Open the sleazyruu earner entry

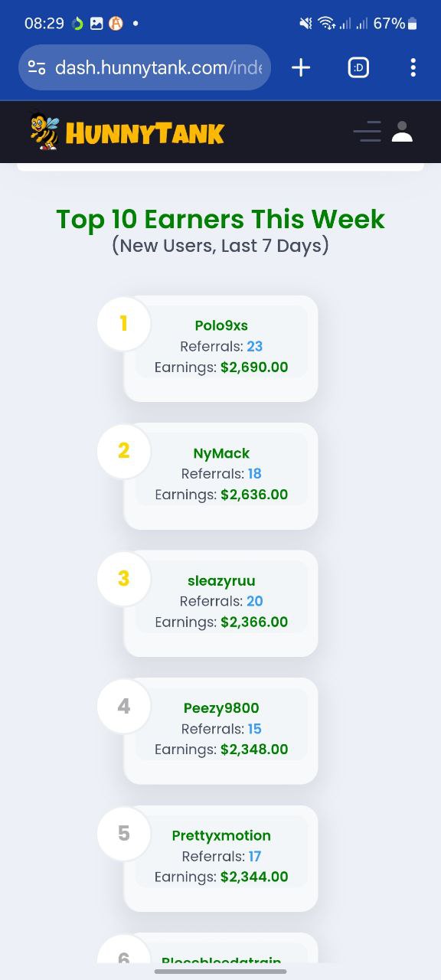pyautogui.click(x=220, y=603)
